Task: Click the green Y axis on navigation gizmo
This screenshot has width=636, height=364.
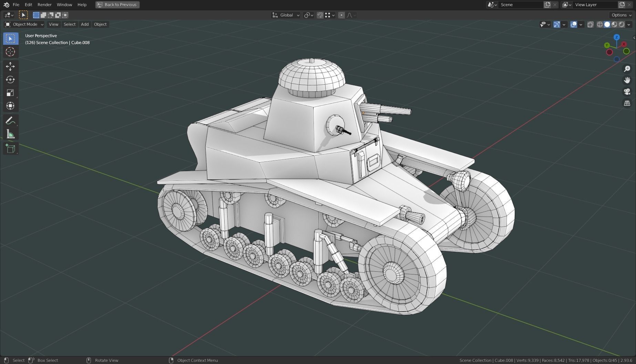Action: coord(607,45)
